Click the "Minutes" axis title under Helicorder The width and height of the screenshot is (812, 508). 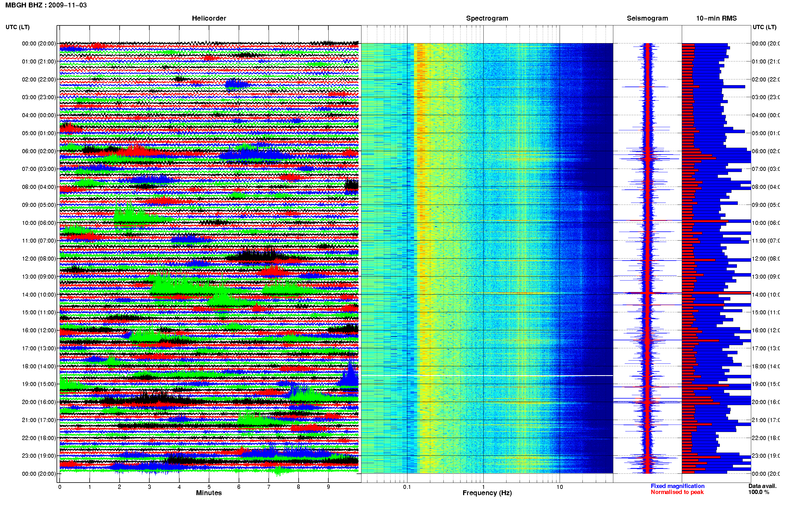pos(209,493)
